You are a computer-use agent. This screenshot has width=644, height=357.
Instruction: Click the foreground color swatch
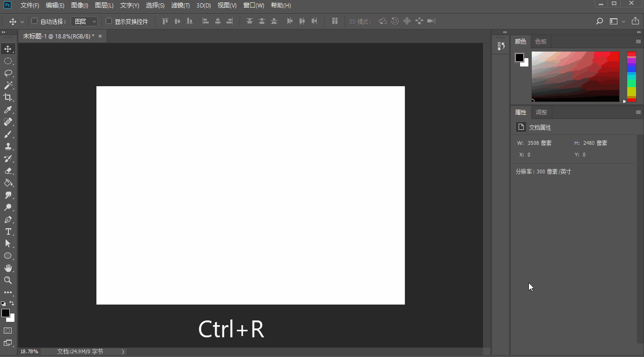5,312
